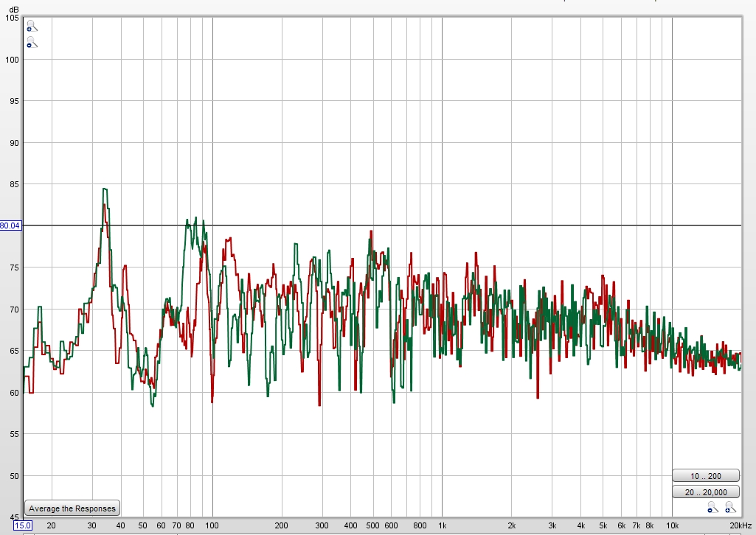Click the 45 label on the dB axis

click(14, 517)
